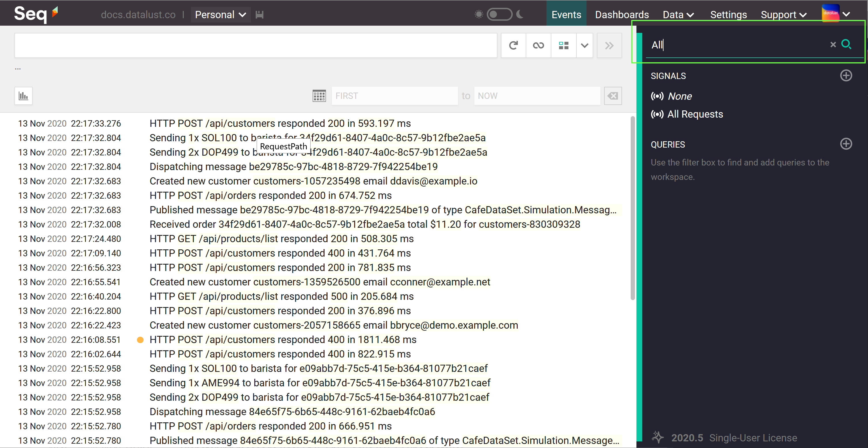Expand the view options chevron dropdown

click(x=584, y=46)
